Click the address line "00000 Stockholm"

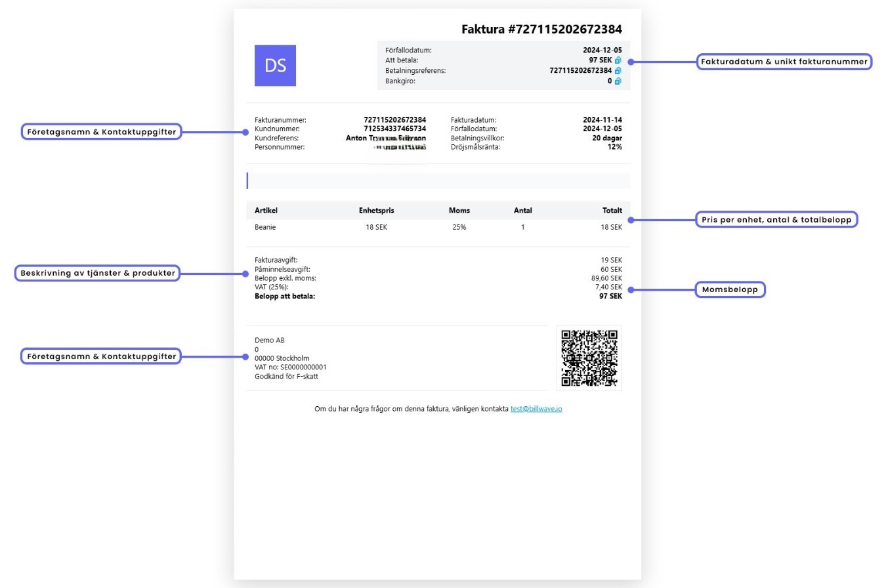coord(282,358)
